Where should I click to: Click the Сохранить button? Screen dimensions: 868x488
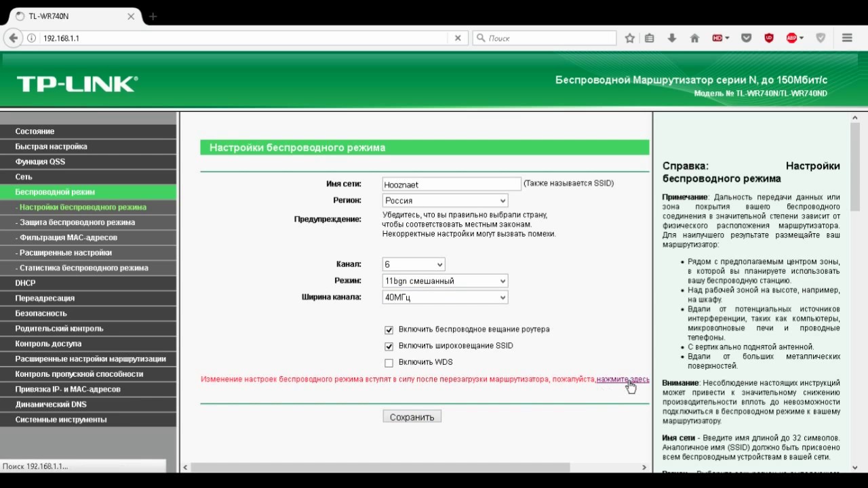tap(412, 417)
